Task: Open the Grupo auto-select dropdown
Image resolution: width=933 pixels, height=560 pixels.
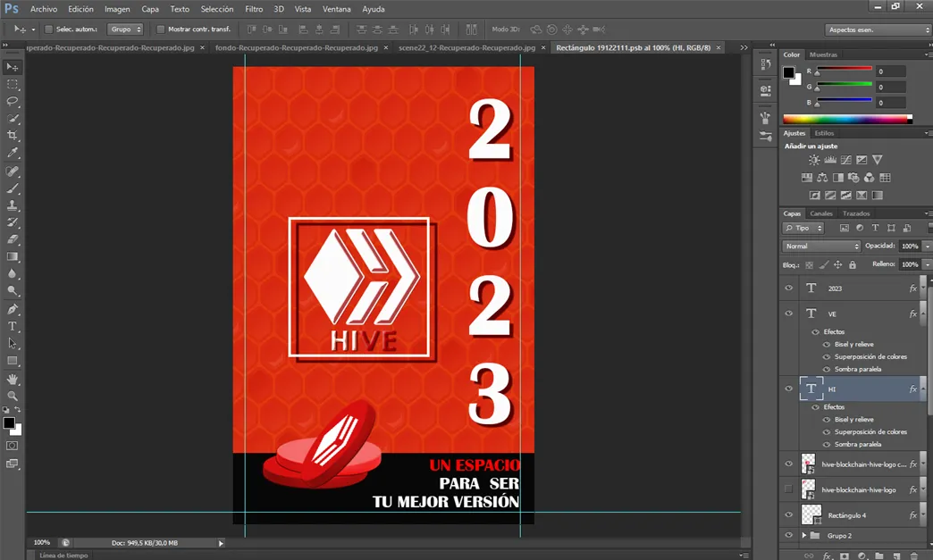Action: pyautogui.click(x=125, y=29)
